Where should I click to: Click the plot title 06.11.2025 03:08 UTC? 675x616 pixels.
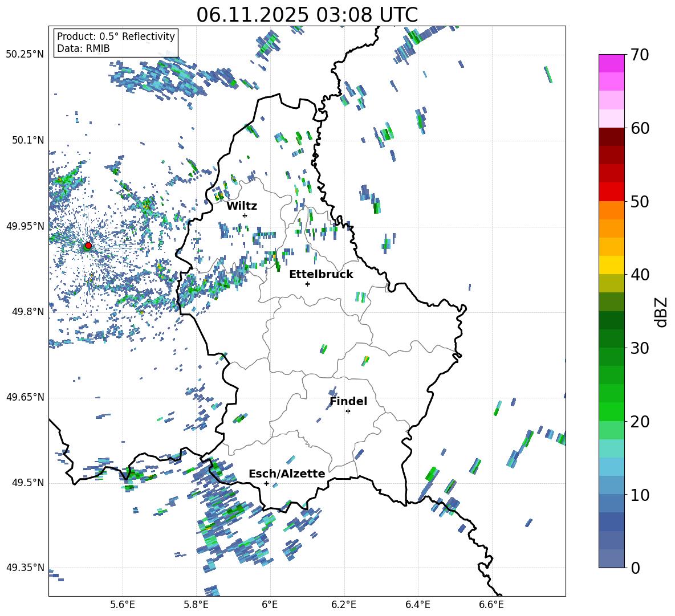click(307, 15)
